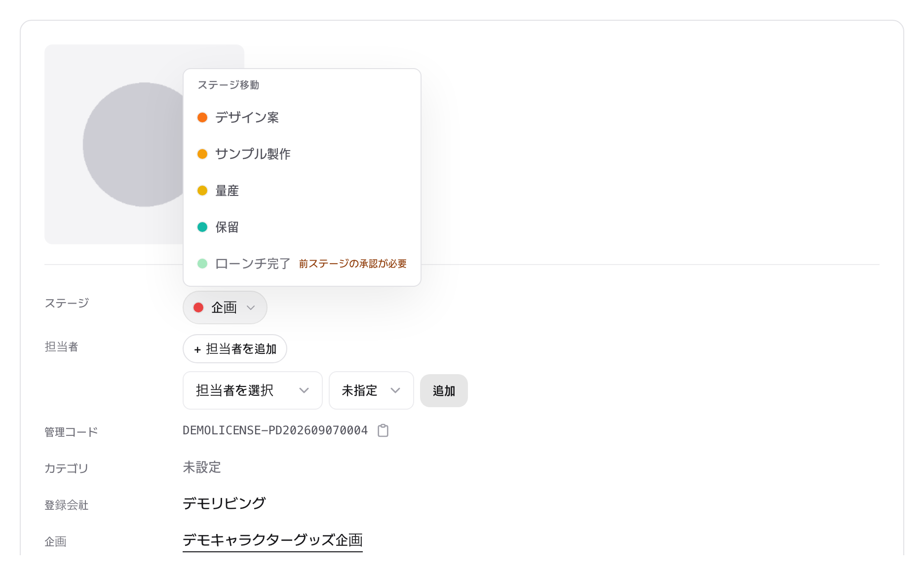This screenshot has width=924, height=575.
Task: Copy the management code with clipboard icon
Action: pyautogui.click(x=383, y=430)
